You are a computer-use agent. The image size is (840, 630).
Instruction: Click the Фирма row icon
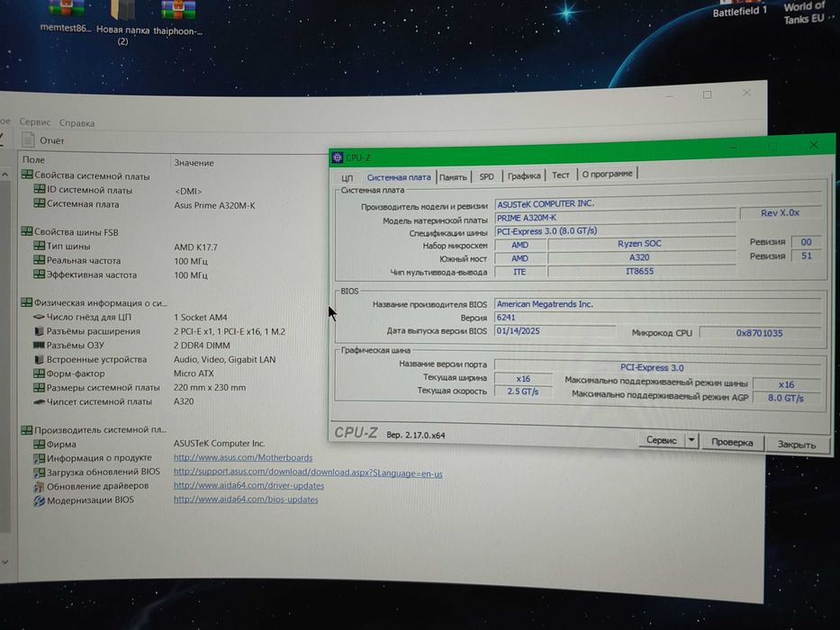coord(39,444)
